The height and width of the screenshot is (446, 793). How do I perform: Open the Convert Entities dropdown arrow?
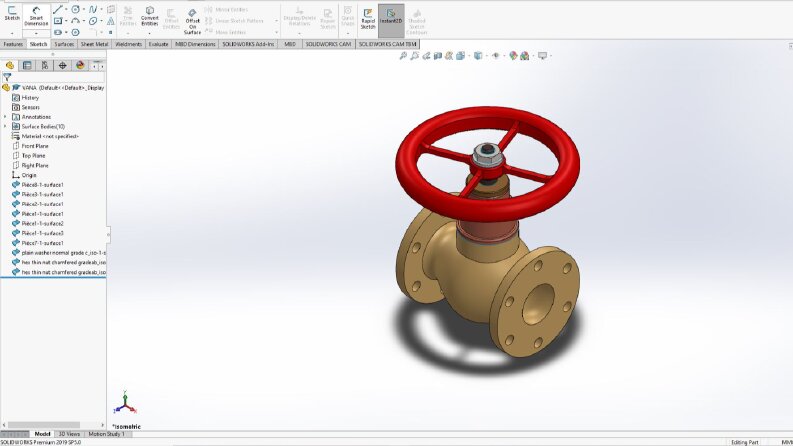tap(150, 33)
